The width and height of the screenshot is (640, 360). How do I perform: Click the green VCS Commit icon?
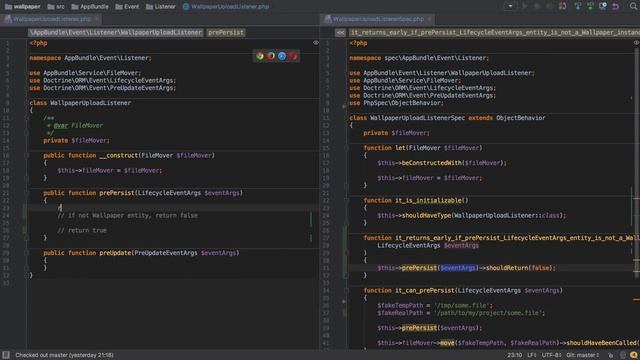(x=590, y=6)
